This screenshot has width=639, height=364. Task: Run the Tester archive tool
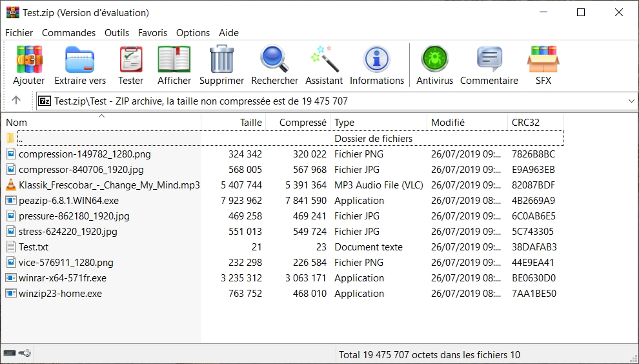pos(130,60)
